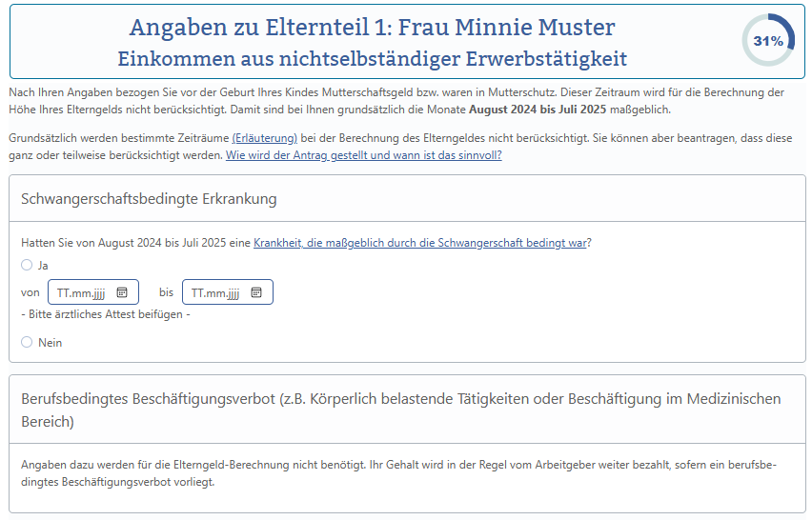Click the text 'Bitte ärztliches Attest beifügen'
The width and height of the screenshot is (812, 520).
pyautogui.click(x=106, y=314)
